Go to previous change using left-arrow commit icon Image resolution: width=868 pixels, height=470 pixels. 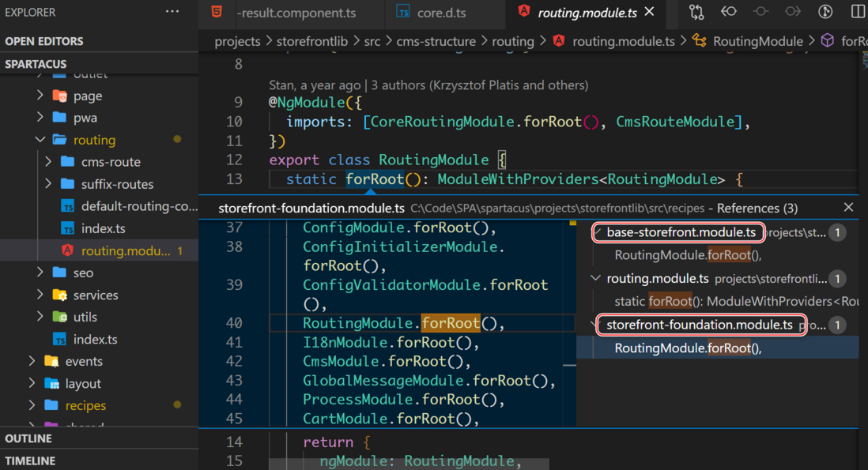(x=729, y=12)
